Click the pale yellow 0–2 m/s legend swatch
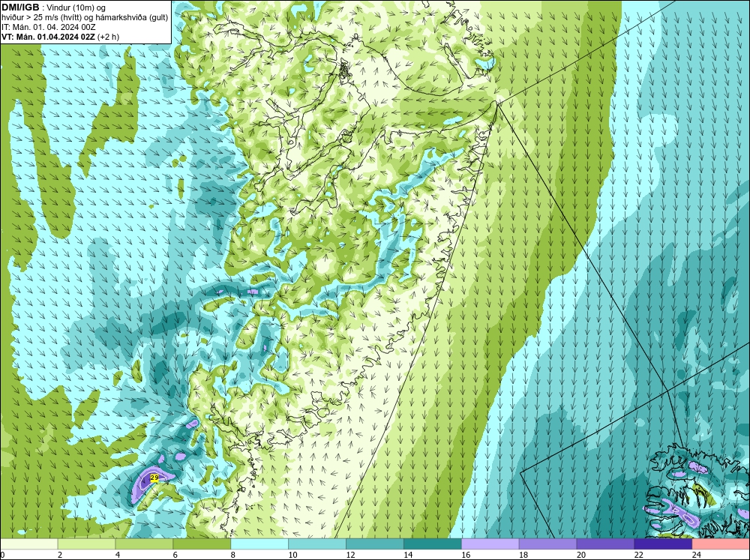The height and width of the screenshot is (560, 750). tap(28, 544)
